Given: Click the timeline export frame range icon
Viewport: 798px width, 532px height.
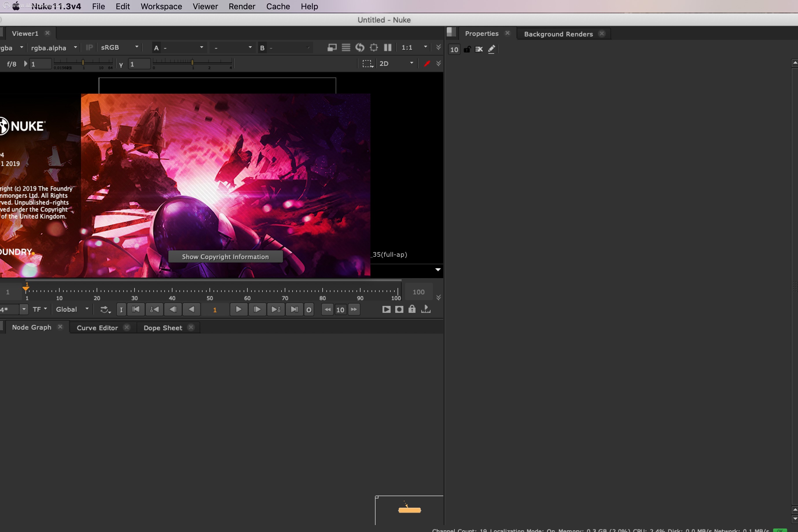Looking at the screenshot, I should 426,309.
